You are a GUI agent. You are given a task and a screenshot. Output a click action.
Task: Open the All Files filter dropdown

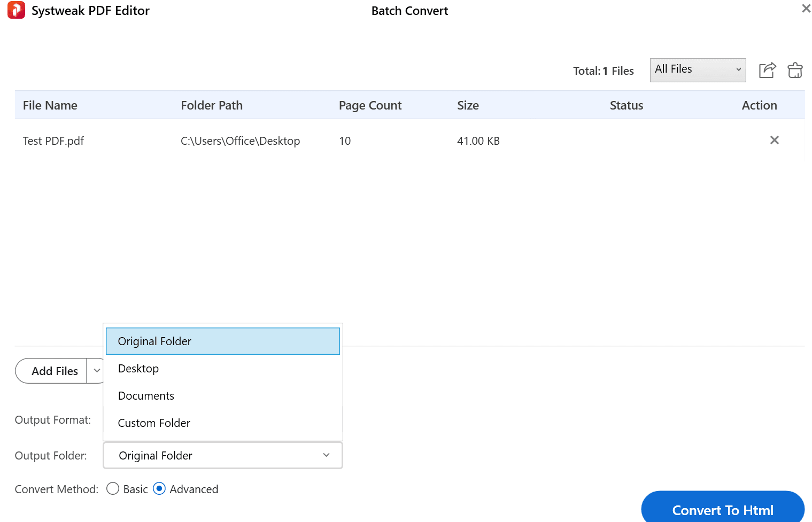(698, 69)
